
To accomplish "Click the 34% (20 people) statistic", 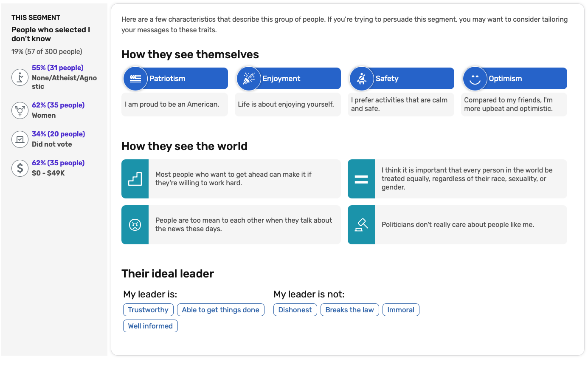I will pos(59,134).
